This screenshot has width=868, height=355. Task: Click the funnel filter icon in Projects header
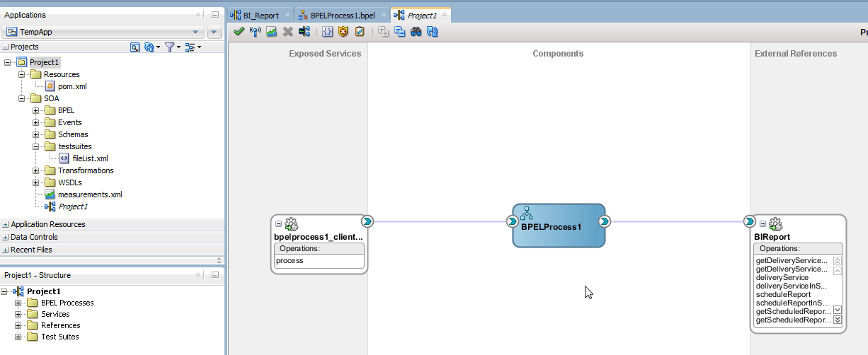pyautogui.click(x=170, y=47)
